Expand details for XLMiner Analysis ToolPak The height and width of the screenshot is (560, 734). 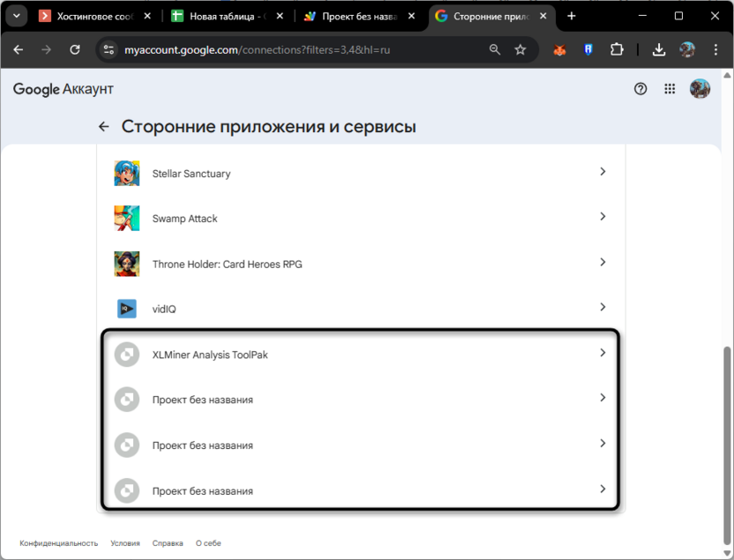point(603,354)
